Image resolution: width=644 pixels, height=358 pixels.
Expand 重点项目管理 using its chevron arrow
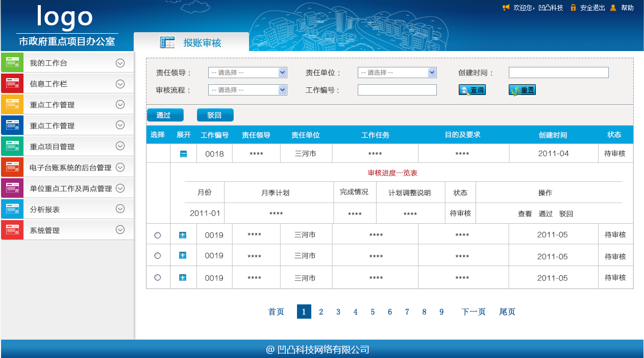click(x=120, y=146)
